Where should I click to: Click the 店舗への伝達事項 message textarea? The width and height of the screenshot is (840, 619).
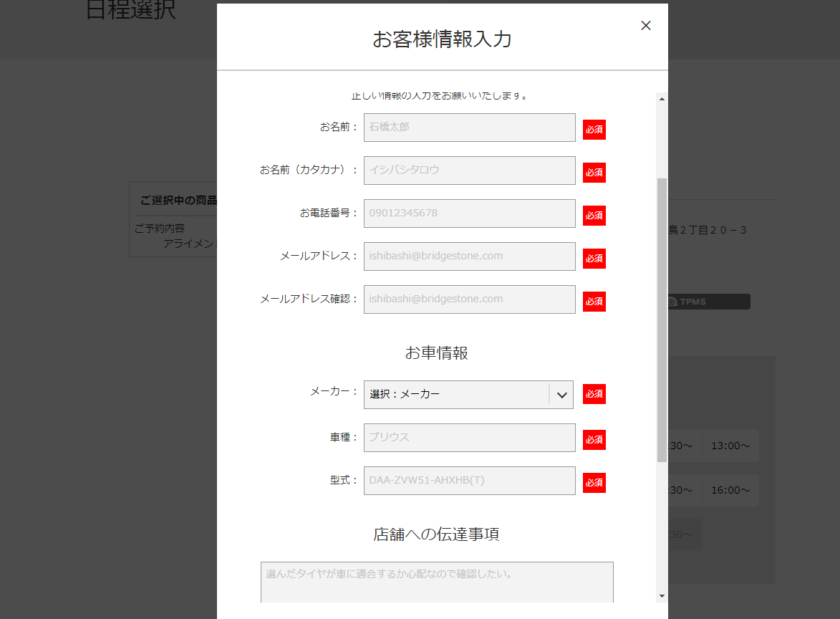click(437, 582)
